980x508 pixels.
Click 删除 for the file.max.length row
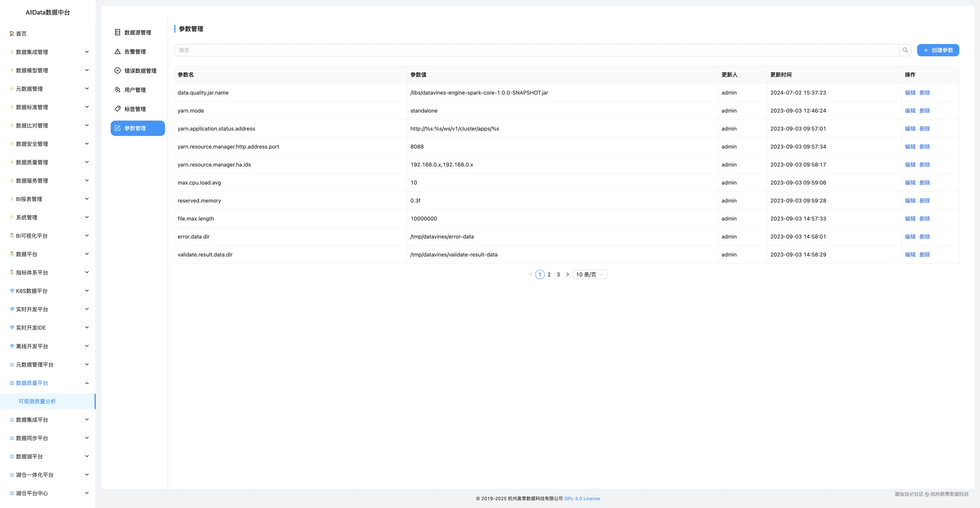point(924,219)
